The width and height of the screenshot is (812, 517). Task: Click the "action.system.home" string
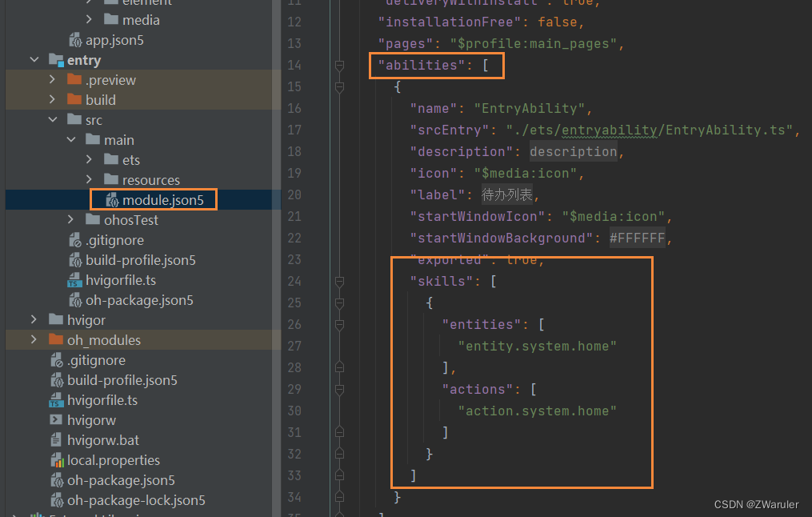[x=537, y=411]
